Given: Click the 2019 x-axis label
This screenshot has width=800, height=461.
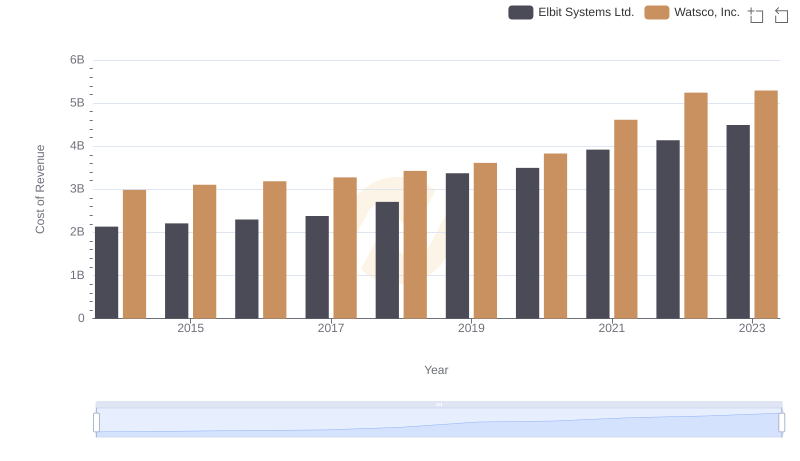Looking at the screenshot, I should point(471,328).
